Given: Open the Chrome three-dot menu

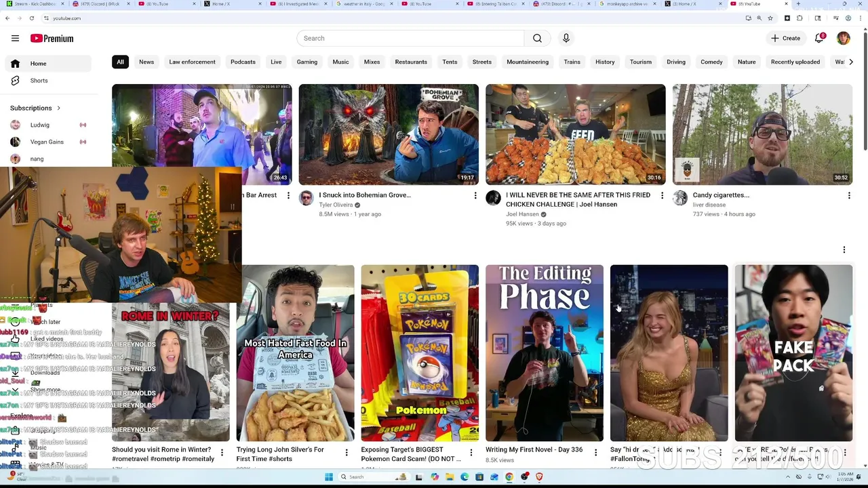Looking at the screenshot, I should coord(861,18).
